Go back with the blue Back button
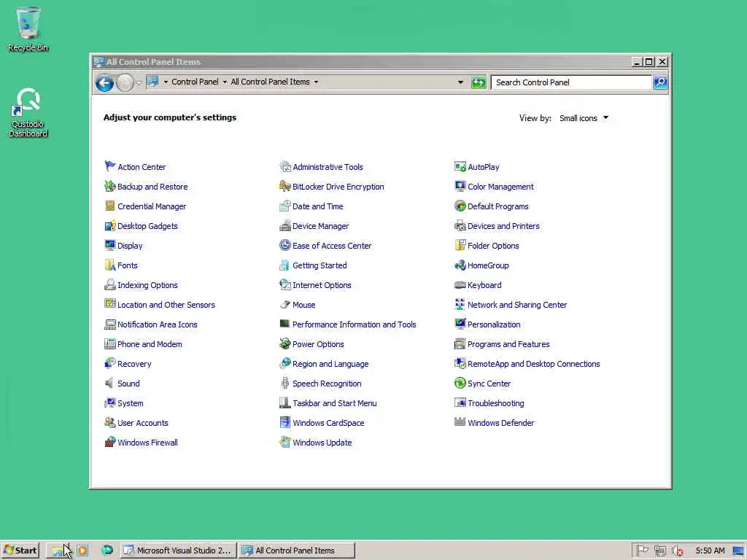This screenshot has width=747, height=560. coord(104,83)
